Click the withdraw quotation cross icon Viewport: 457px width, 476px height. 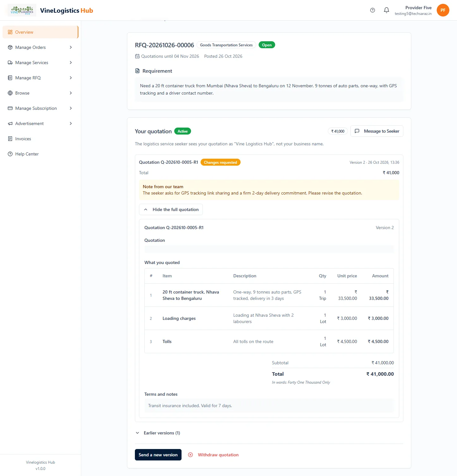190,455
